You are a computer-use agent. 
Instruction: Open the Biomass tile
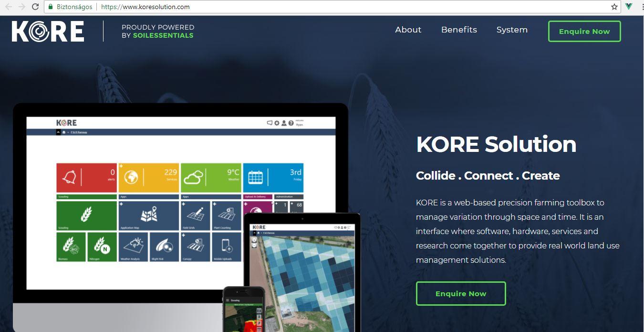[71, 247]
